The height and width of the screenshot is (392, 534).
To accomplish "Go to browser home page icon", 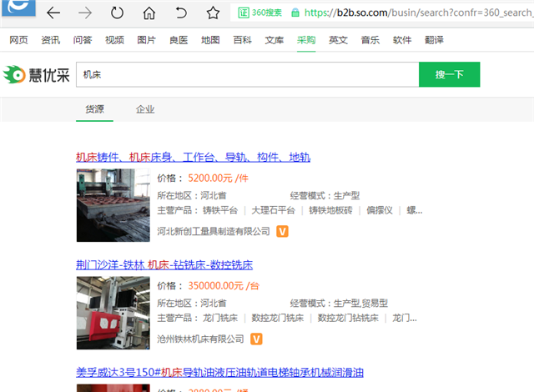I will [149, 13].
